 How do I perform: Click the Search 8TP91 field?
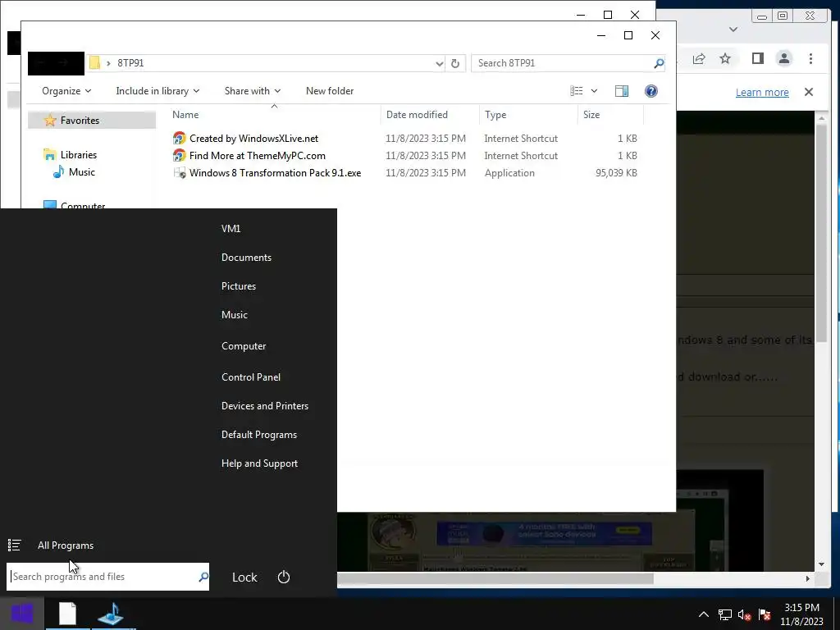click(568, 63)
